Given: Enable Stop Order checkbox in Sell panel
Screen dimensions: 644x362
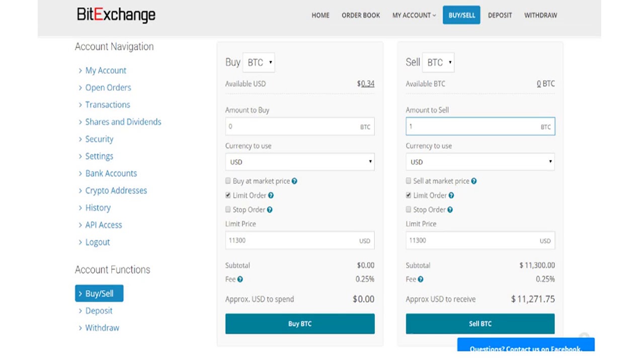Looking at the screenshot, I should click(409, 209).
